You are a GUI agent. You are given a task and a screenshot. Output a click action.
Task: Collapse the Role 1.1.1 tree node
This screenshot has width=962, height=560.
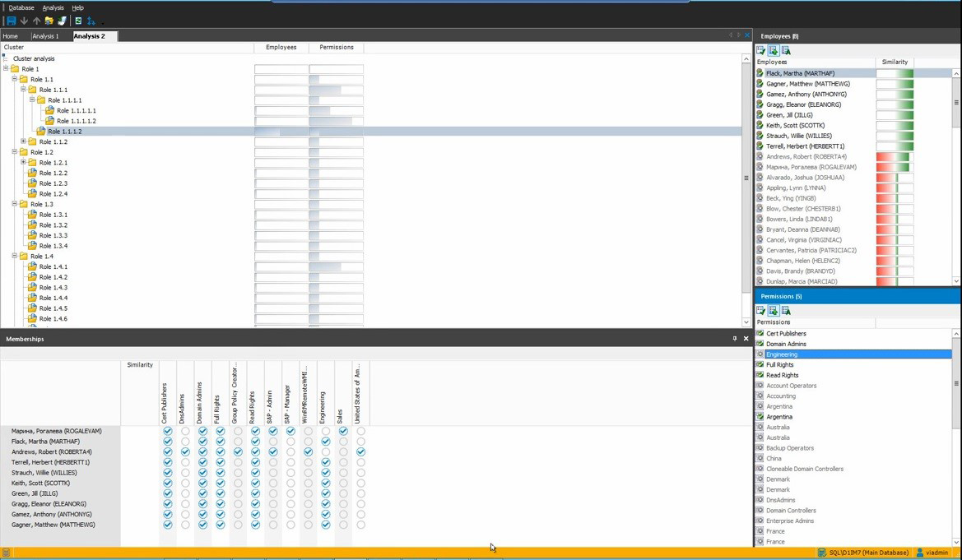[23, 89]
